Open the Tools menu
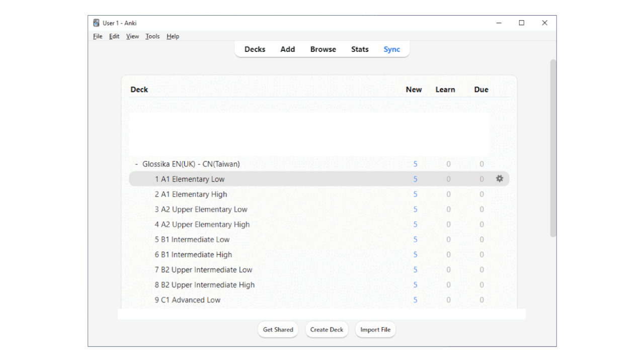Screen dimensions: 644x362 [x=152, y=36]
